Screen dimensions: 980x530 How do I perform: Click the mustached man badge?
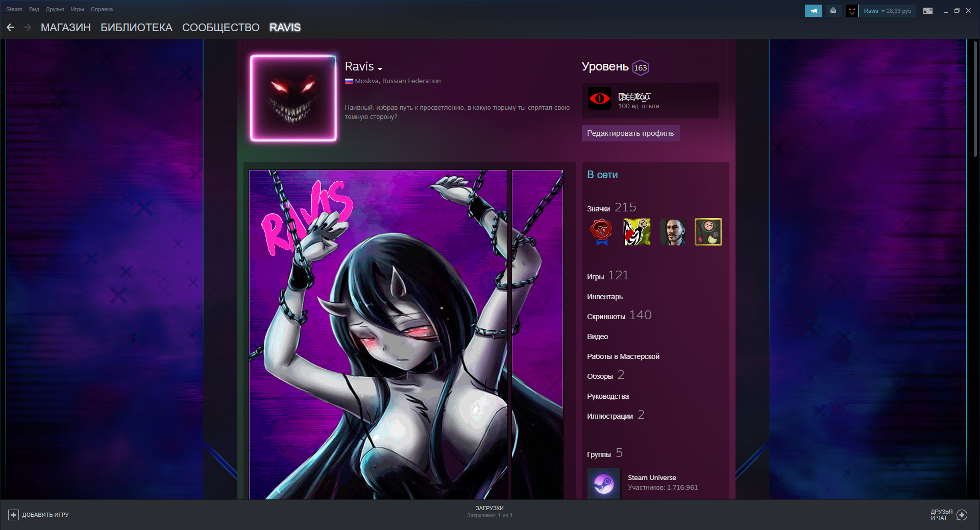tap(673, 232)
